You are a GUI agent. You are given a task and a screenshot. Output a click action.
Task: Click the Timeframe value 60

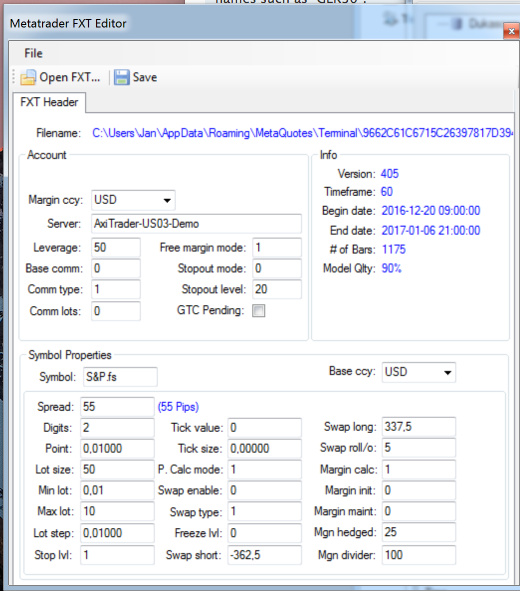387,192
